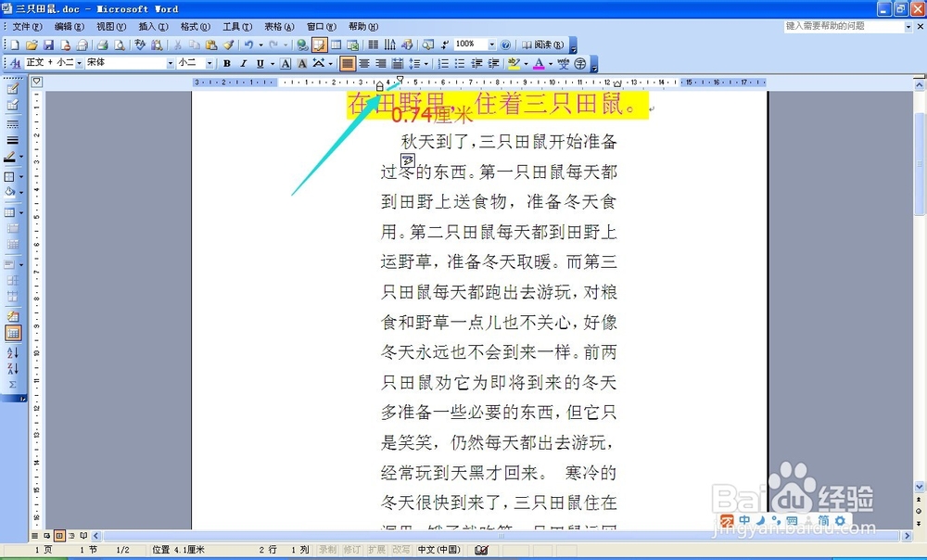Click the Increase Indent icon
927x560 pixels.
[494, 63]
